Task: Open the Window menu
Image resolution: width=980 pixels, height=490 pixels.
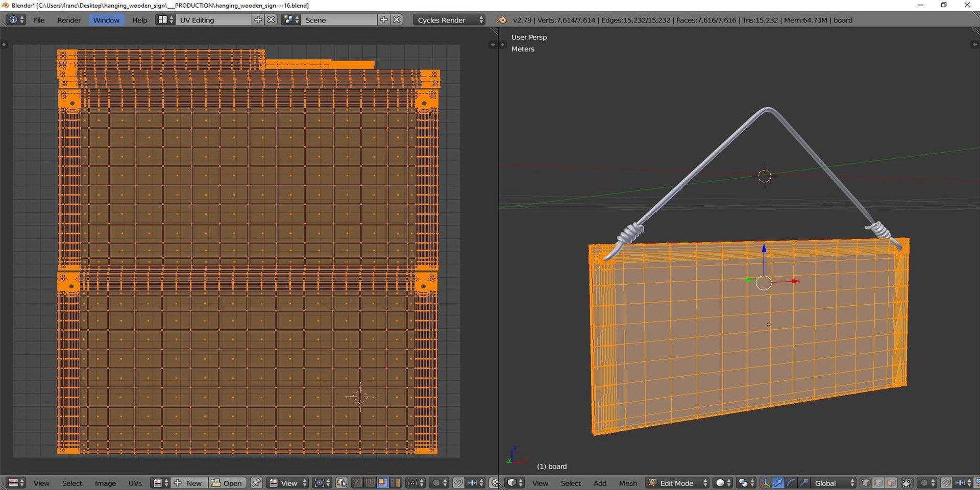Action: point(106,20)
